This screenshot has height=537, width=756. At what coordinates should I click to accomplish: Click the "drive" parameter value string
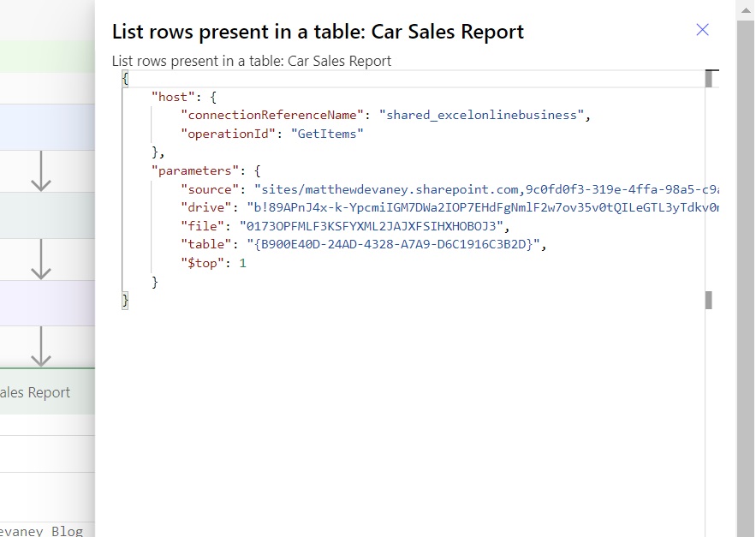483,207
